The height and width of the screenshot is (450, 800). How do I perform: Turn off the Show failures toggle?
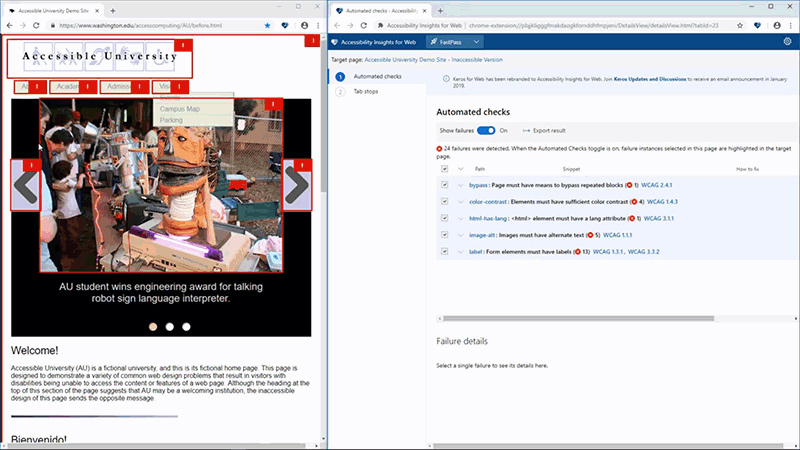click(486, 130)
